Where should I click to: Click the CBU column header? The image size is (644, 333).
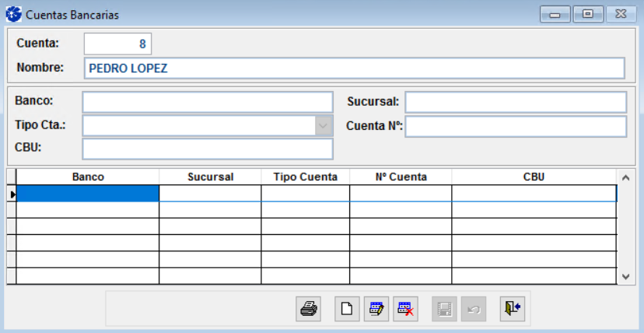click(534, 177)
